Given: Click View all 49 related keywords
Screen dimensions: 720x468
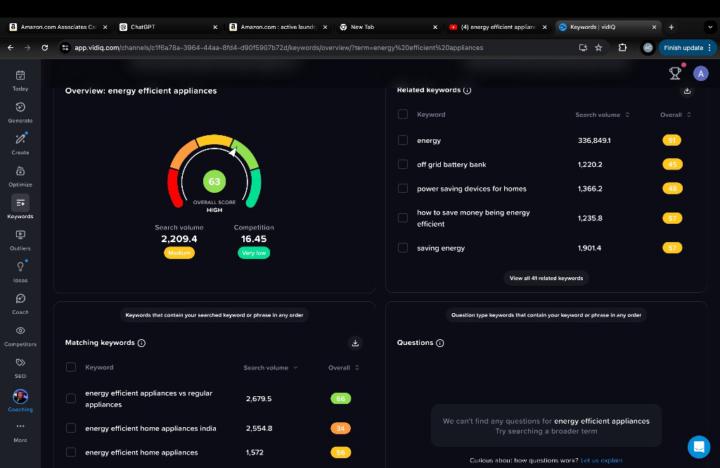Looking at the screenshot, I should 546,278.
